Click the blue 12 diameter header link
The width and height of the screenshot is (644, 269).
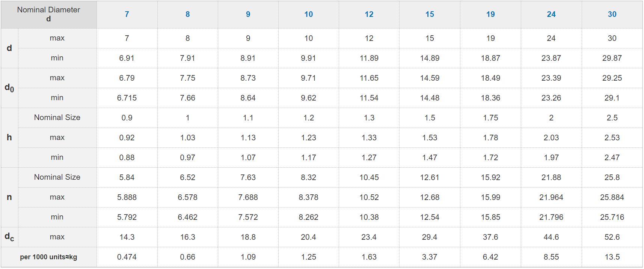[369, 14]
